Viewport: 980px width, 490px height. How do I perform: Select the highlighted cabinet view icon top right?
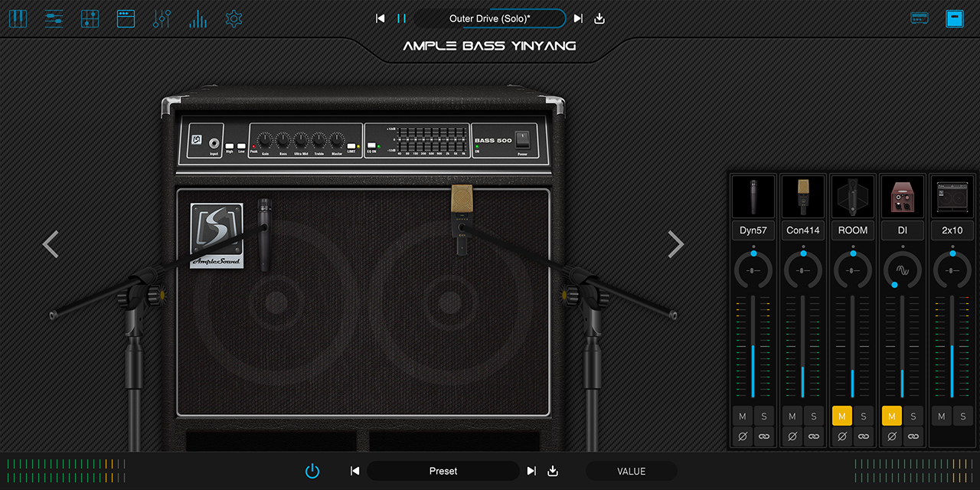point(954,18)
